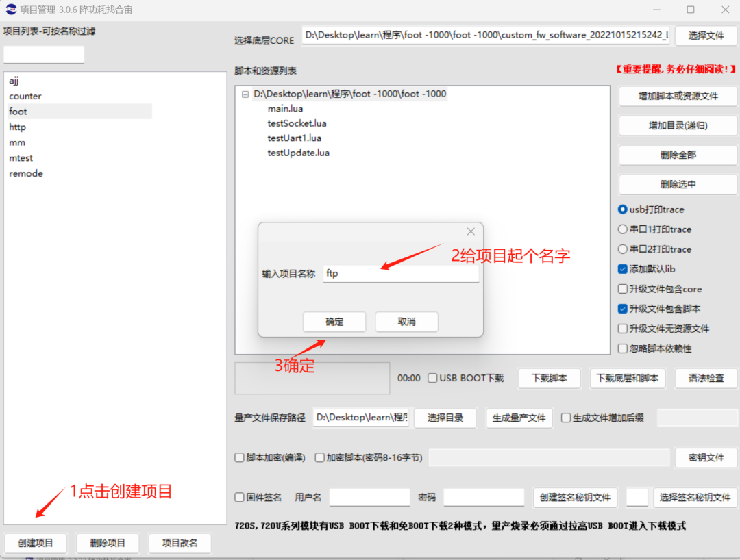
Task: Click 删除全部 button
Action: point(678,155)
